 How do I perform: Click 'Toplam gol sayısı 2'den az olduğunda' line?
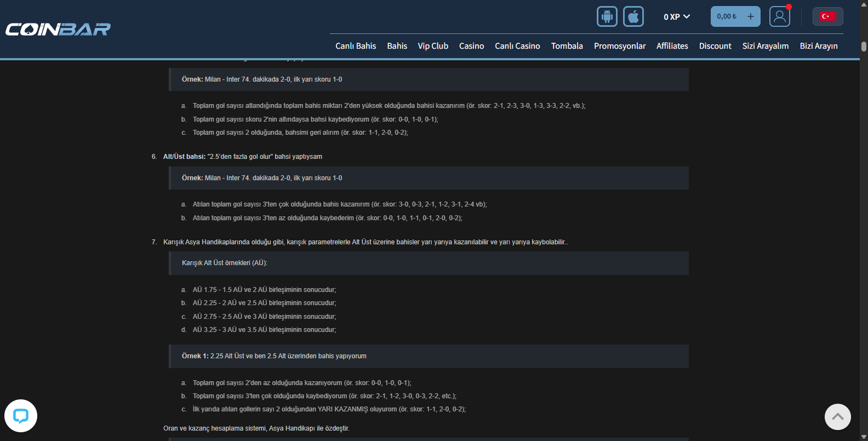pos(302,383)
